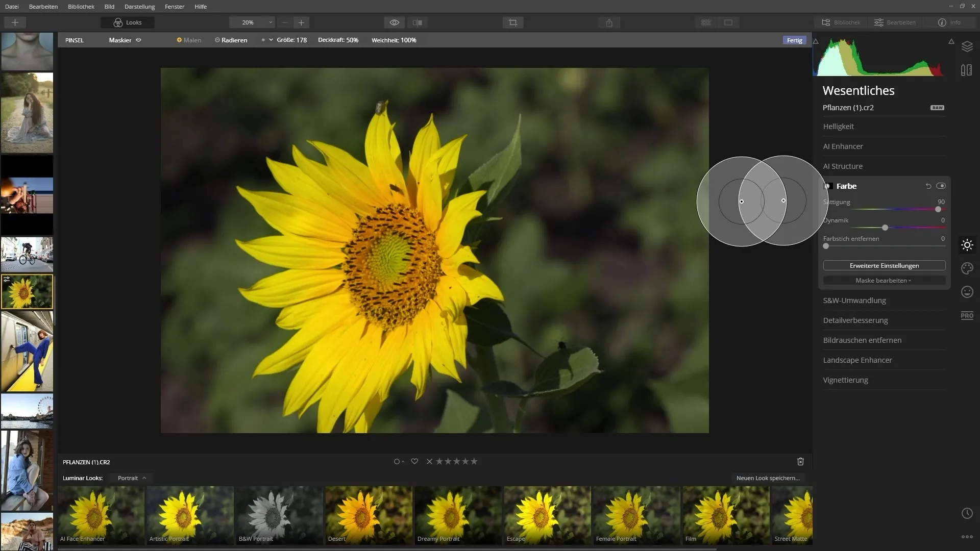Select the Essentials sun icon
Image resolution: width=980 pixels, height=551 pixels.
click(x=967, y=245)
